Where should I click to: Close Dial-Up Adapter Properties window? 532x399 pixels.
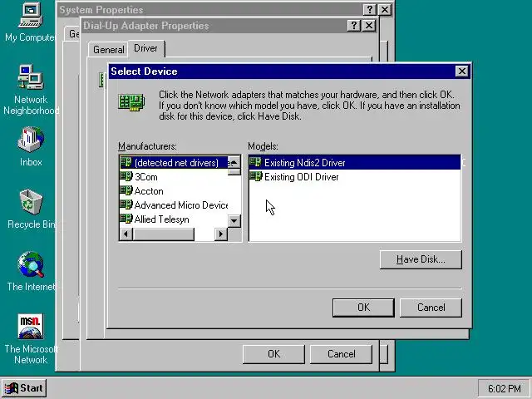coord(369,26)
